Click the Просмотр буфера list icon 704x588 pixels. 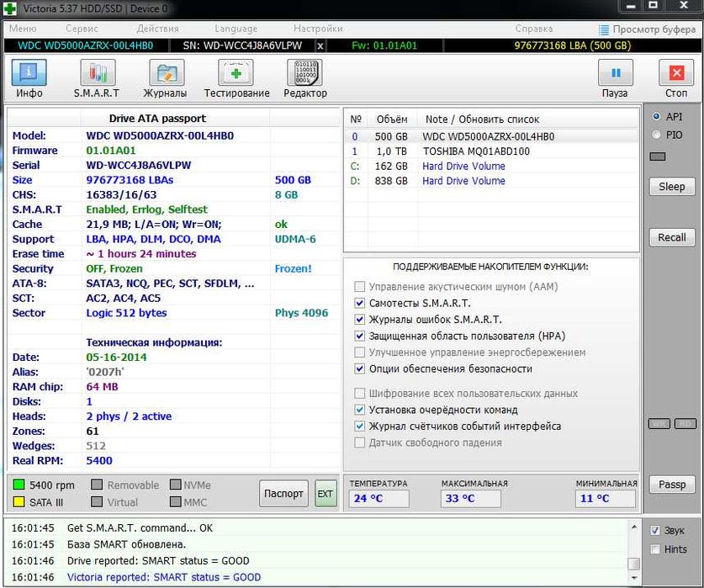(604, 29)
